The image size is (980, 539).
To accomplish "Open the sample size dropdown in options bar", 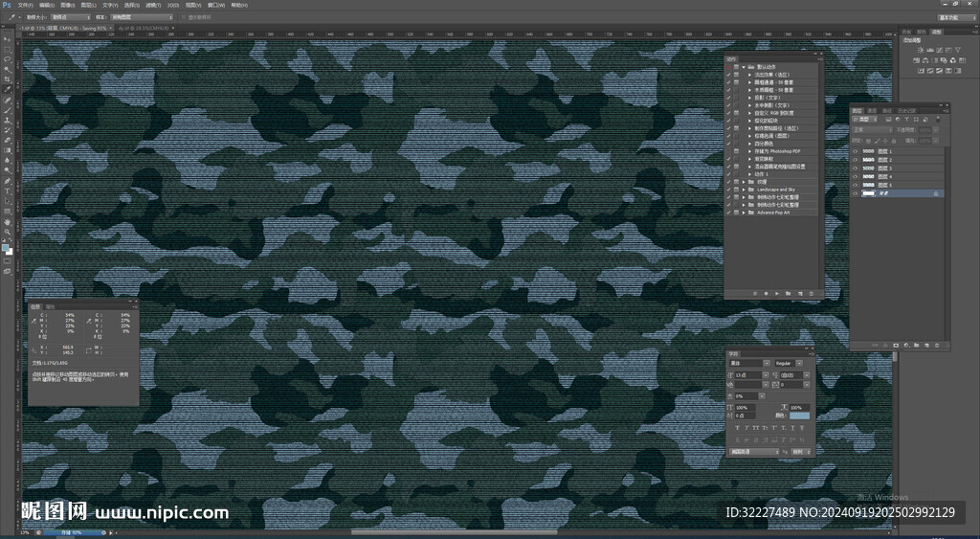I will (71, 17).
